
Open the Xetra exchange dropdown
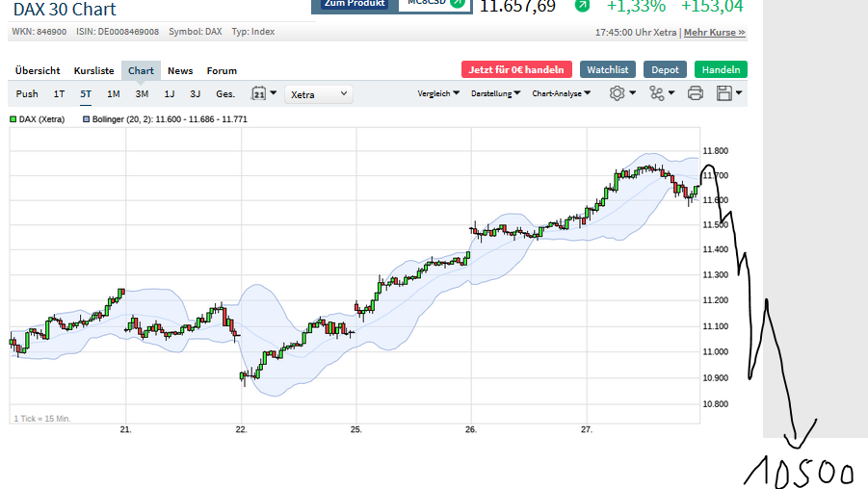(x=320, y=93)
